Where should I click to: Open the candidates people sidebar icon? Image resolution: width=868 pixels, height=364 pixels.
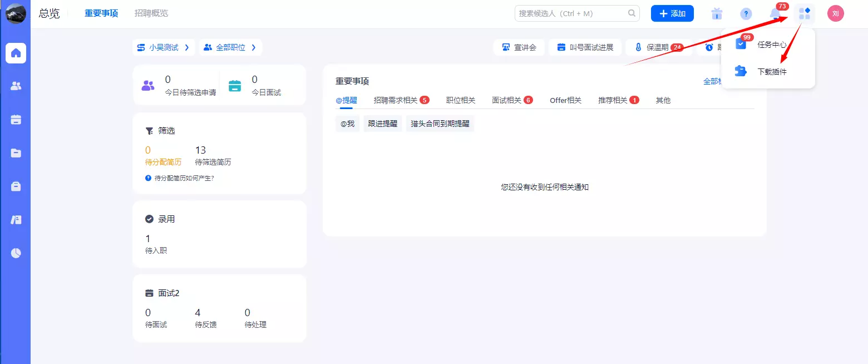click(16, 86)
